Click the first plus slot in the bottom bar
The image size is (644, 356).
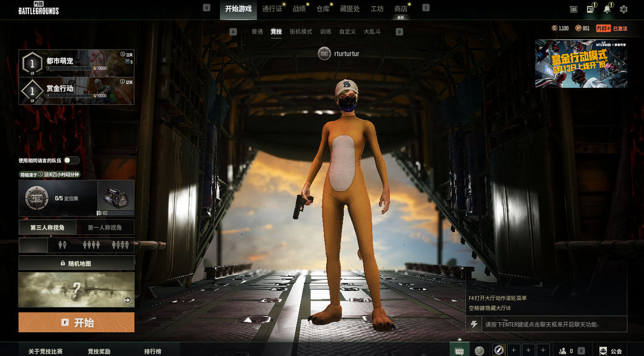pyautogui.click(x=513, y=350)
